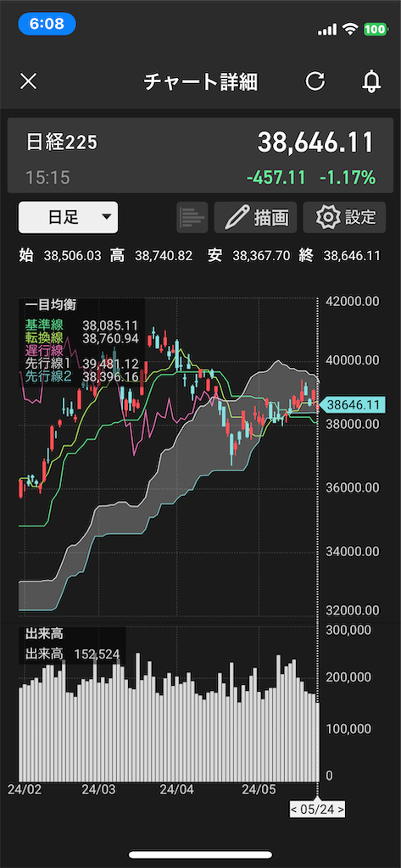Tap the low price 38,367.70

click(x=261, y=256)
